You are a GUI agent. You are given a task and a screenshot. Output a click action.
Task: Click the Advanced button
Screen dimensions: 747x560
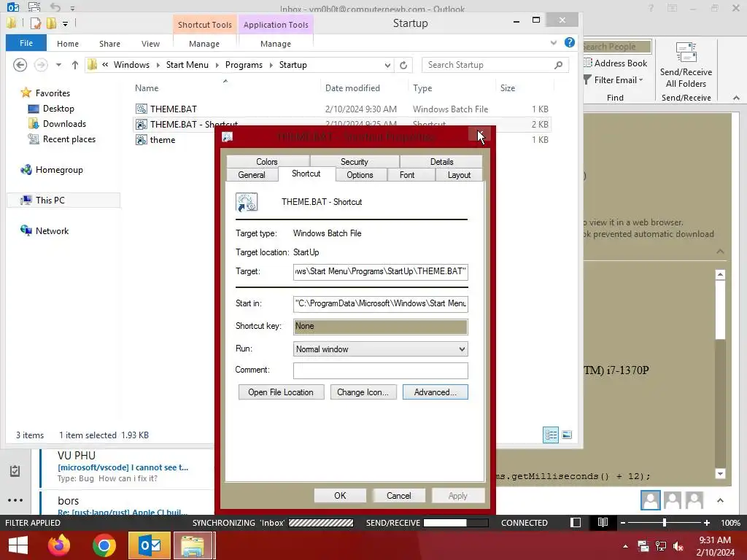coord(435,392)
